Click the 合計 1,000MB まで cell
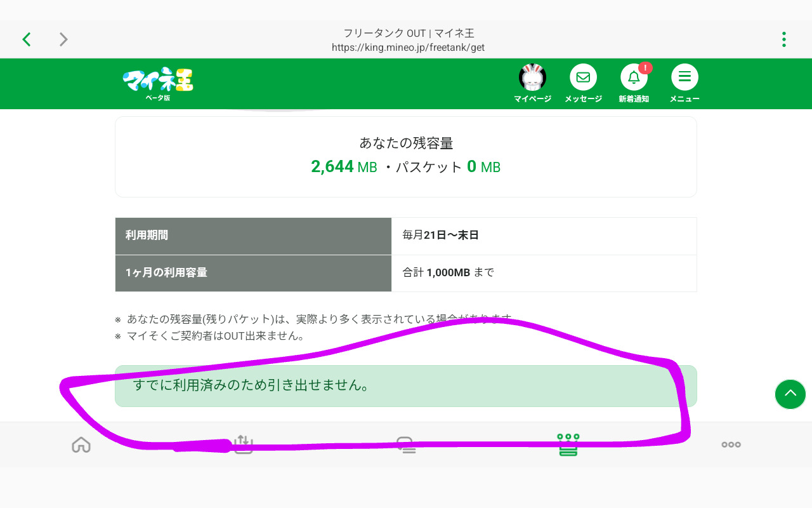This screenshot has width=812, height=508. [x=544, y=273]
